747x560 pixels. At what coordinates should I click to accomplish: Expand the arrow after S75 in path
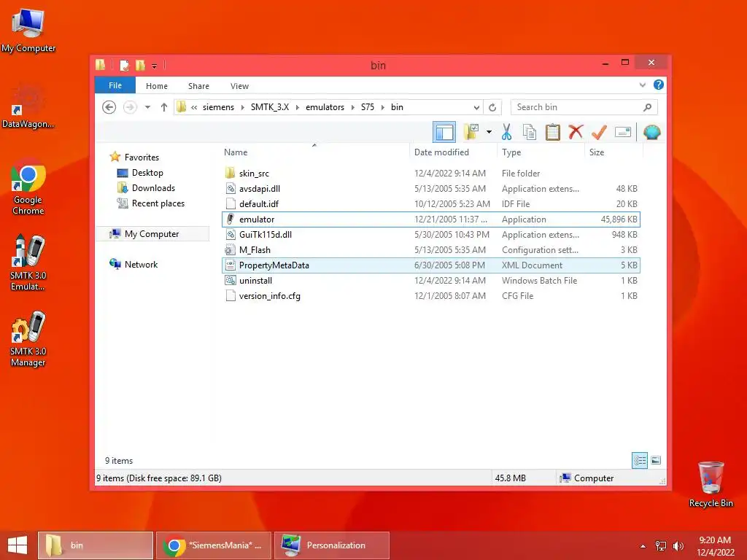point(382,107)
